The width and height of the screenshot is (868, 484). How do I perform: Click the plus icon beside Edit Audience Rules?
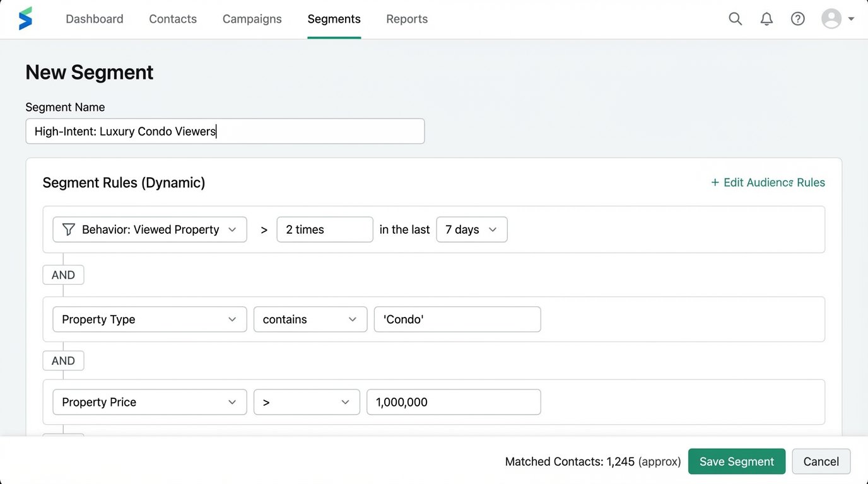pos(714,182)
